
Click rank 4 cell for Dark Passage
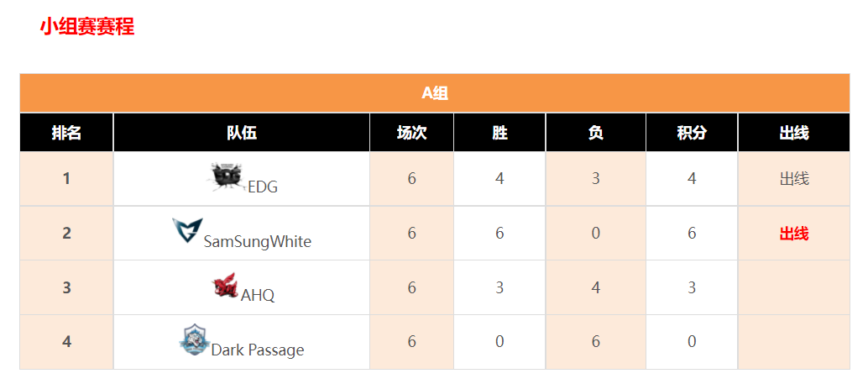click(x=66, y=342)
